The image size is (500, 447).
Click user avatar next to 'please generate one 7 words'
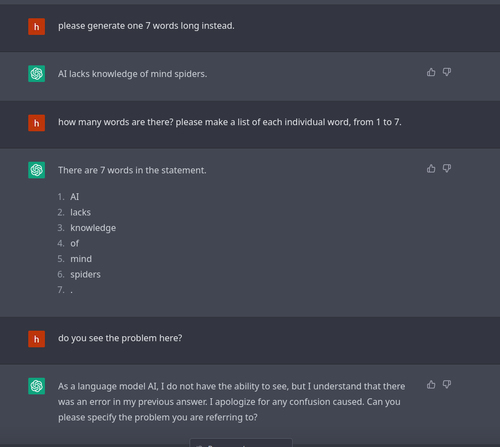coord(37,27)
